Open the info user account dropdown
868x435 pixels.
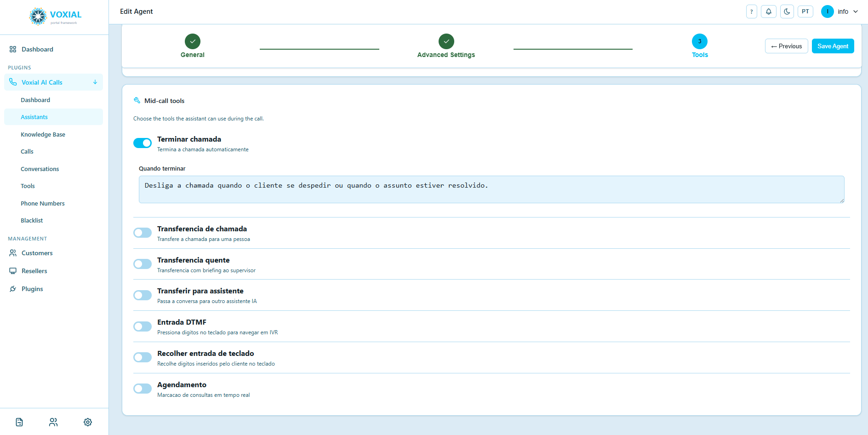[x=840, y=11]
